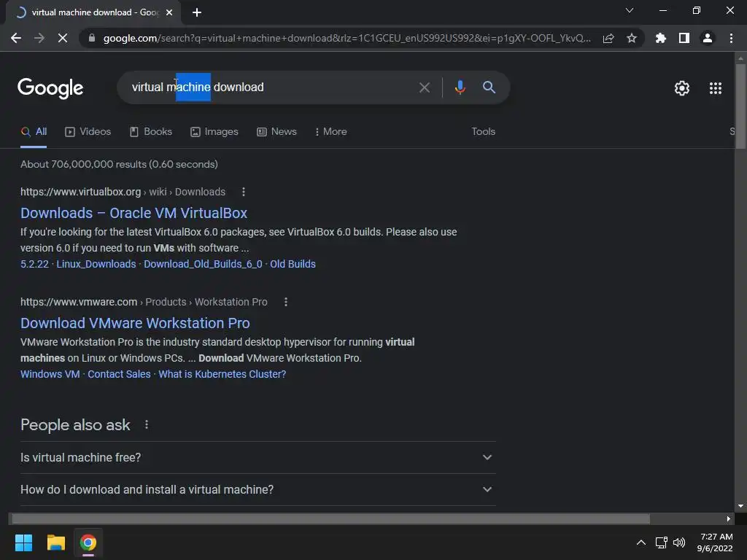Open Download VMware Workstation Pro result
This screenshot has width=747, height=560.
coord(135,323)
